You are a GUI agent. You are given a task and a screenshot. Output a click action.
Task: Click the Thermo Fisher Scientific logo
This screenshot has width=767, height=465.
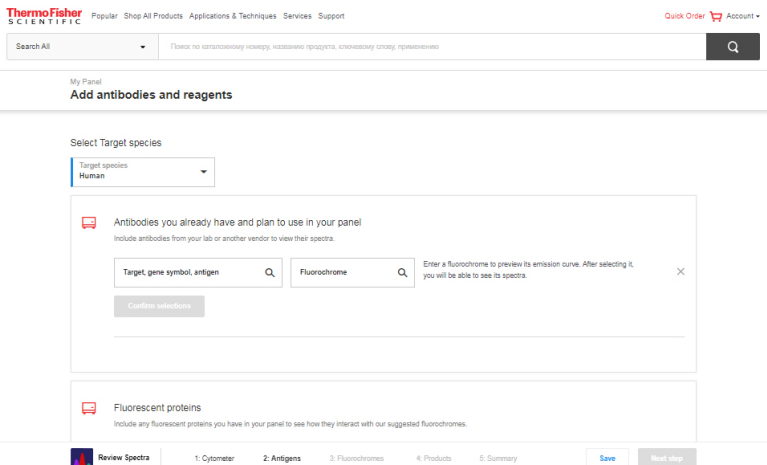(x=45, y=16)
